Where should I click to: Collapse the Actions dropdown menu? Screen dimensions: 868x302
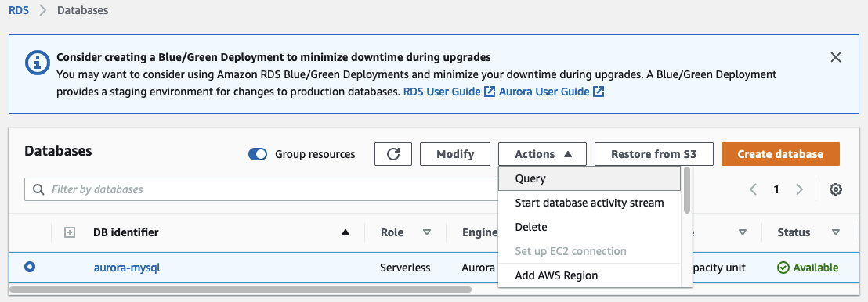pyautogui.click(x=542, y=154)
